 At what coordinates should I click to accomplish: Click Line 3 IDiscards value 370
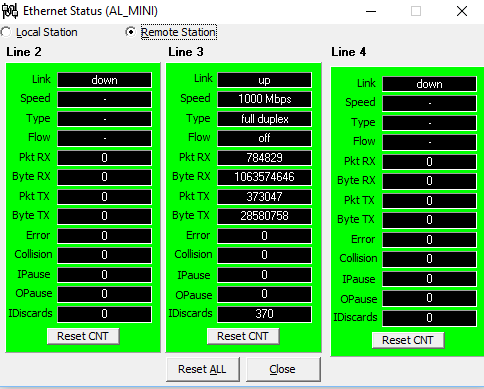point(265,314)
